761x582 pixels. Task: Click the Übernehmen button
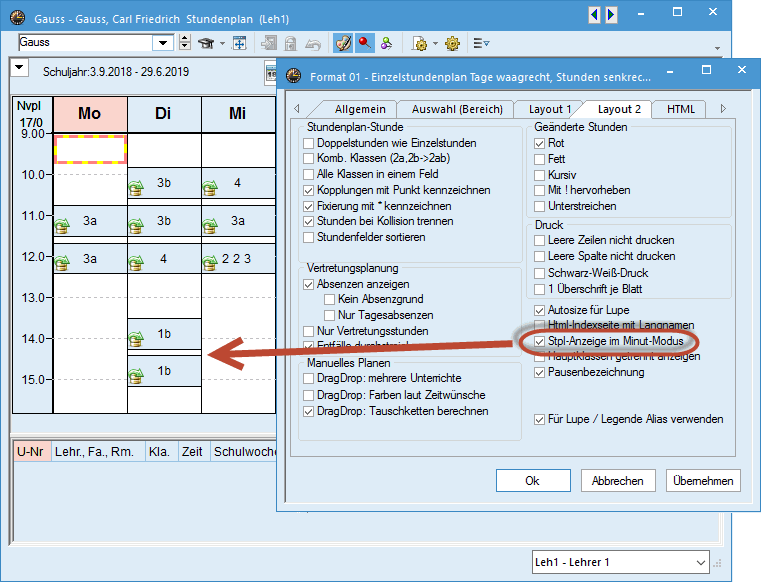tap(703, 481)
